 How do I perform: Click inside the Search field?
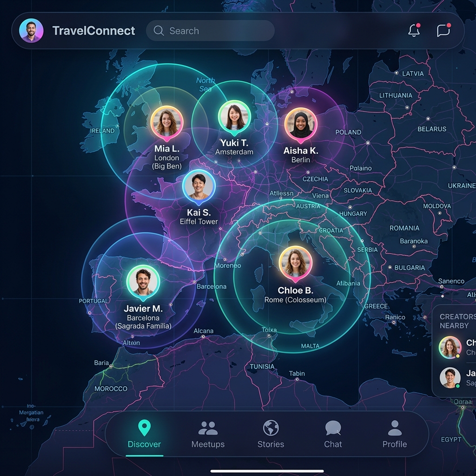(x=209, y=31)
